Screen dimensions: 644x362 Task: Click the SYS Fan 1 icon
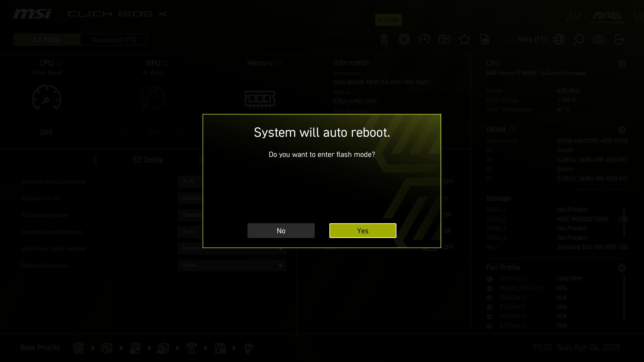click(x=490, y=298)
